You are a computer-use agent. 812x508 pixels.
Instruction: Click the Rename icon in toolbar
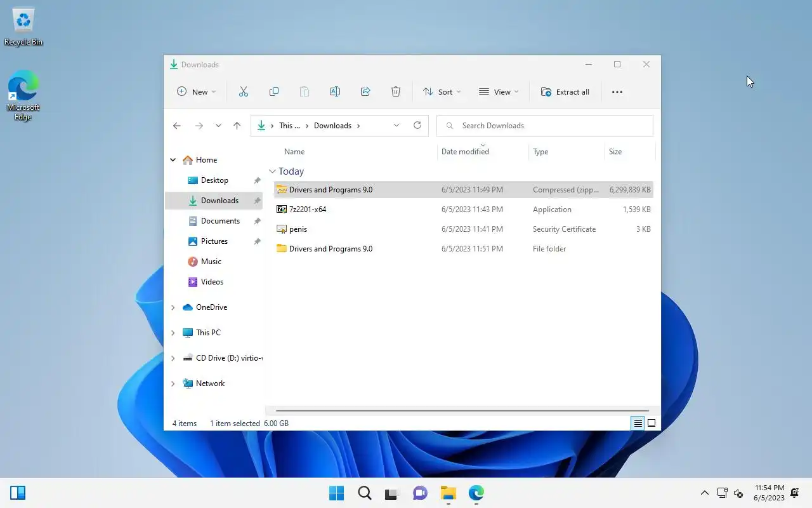click(335, 92)
